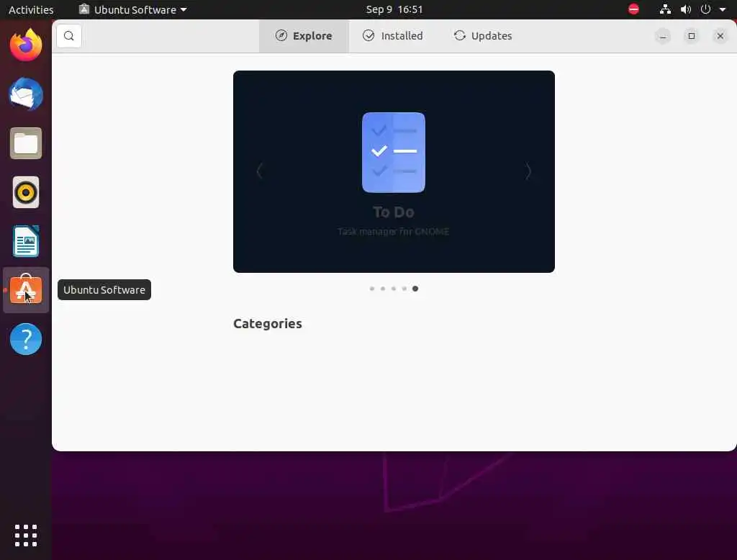Screen dimensions: 737x560
Task: Click the network status icon
Action: click(x=665, y=9)
